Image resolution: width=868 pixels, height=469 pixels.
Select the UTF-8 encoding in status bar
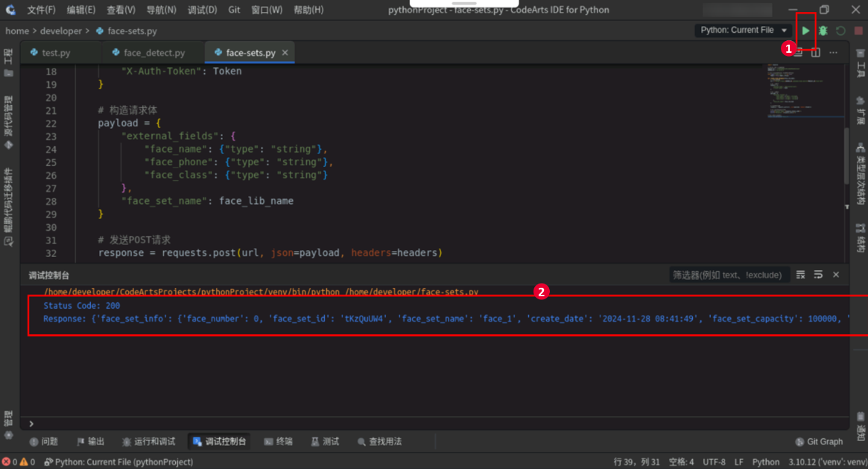pyautogui.click(x=714, y=462)
